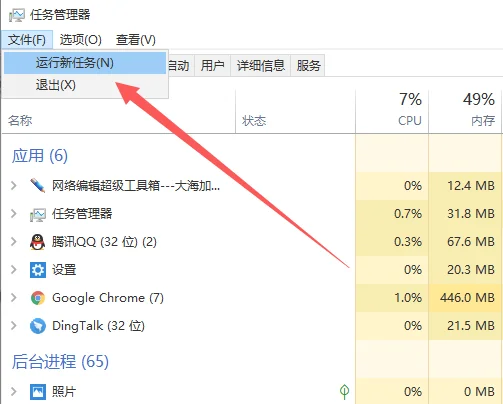Switch to the 服务 tab
503x404 pixels.
click(x=308, y=65)
